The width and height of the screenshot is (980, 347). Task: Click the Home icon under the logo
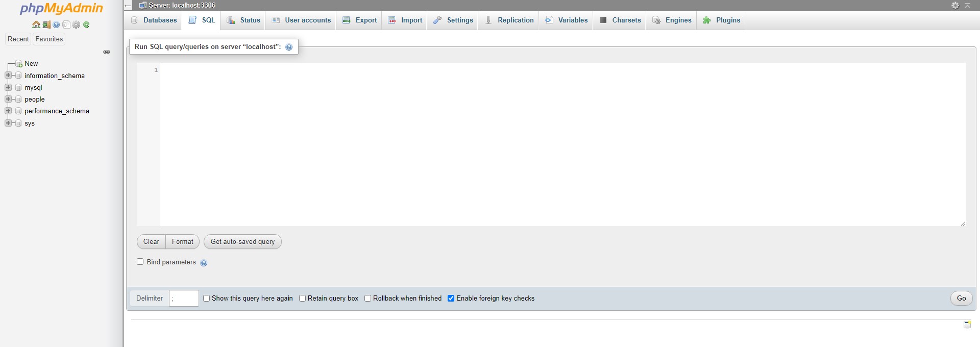coord(36,24)
